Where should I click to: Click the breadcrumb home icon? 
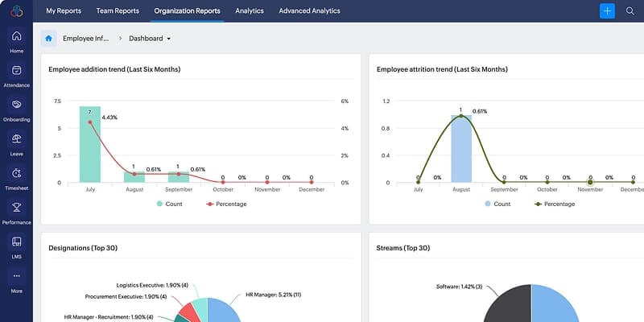coord(48,38)
